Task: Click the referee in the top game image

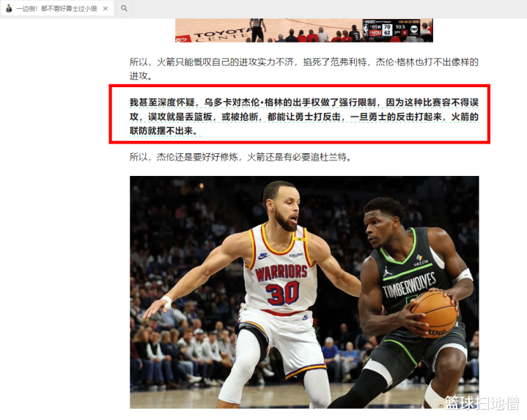Action: pyautogui.click(x=257, y=30)
